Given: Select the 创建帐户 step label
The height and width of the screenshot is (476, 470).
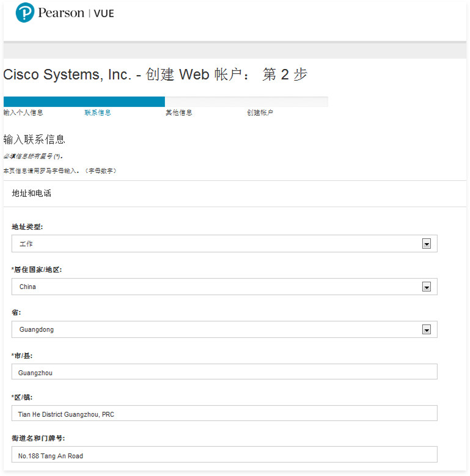Looking at the screenshot, I should tap(260, 112).
